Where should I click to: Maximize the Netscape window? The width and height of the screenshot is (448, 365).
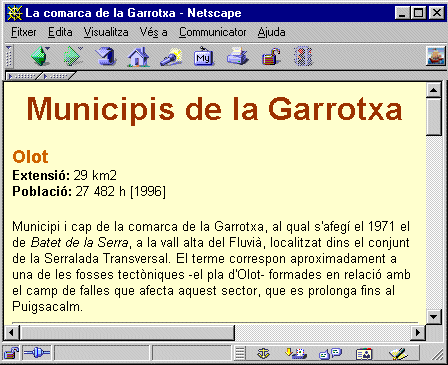click(418, 13)
